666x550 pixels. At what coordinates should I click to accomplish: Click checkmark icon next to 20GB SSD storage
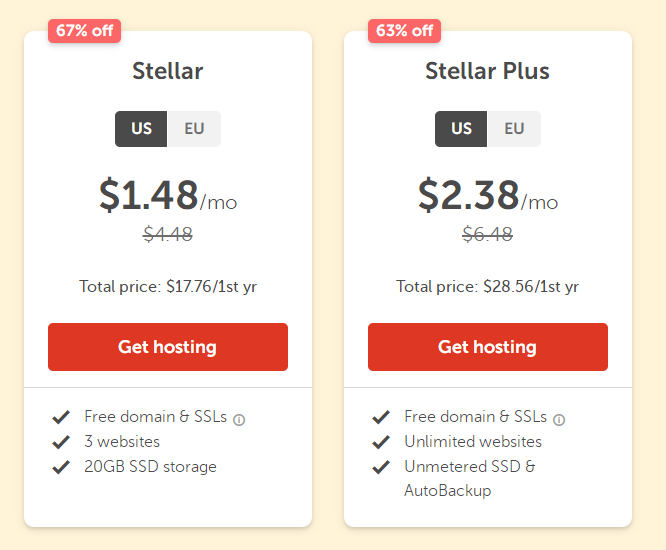pyautogui.click(x=61, y=467)
